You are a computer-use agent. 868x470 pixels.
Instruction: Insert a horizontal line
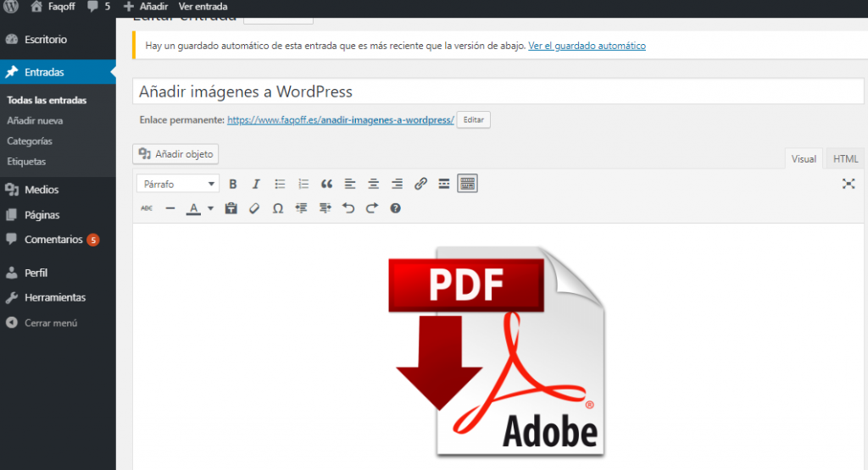[170, 208]
